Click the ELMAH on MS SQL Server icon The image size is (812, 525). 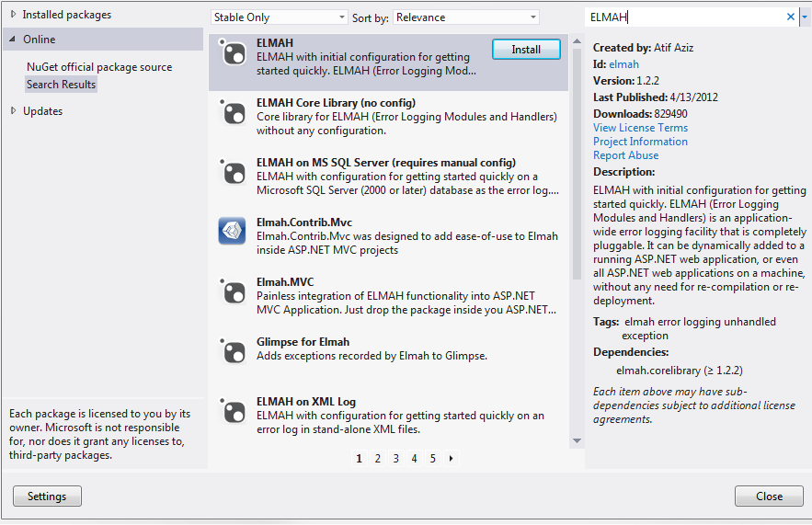[x=232, y=172]
